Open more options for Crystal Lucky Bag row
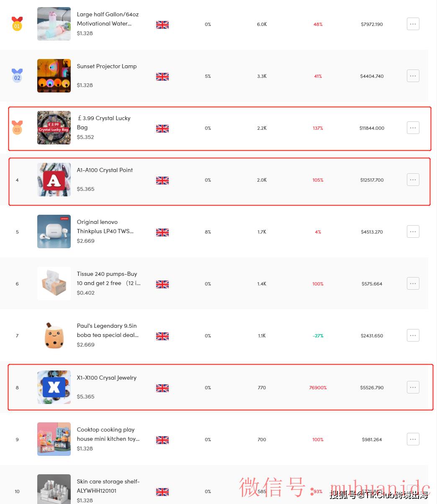Viewport: 437px width, 504px height. coord(413,128)
